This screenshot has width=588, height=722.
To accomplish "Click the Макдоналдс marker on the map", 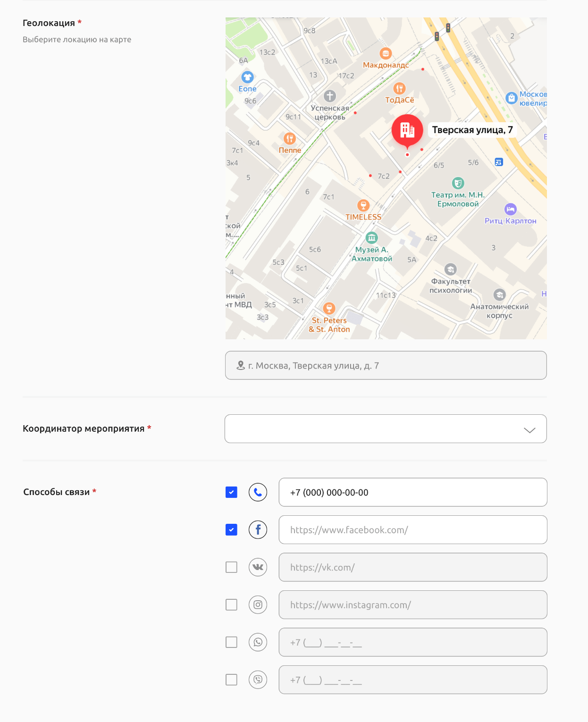I will pyautogui.click(x=386, y=53).
